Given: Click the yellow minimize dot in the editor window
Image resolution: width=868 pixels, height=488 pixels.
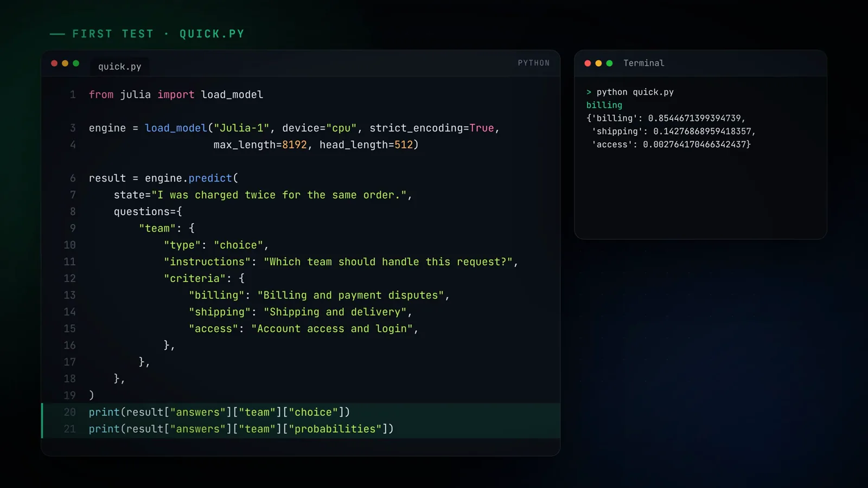Looking at the screenshot, I should pyautogui.click(x=65, y=63).
